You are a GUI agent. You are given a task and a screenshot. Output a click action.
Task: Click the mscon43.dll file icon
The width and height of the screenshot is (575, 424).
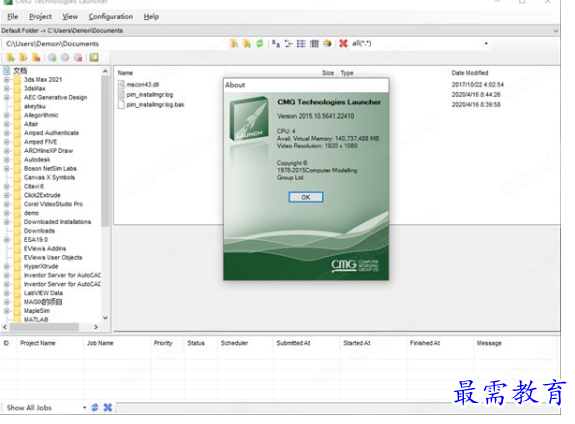pos(121,84)
